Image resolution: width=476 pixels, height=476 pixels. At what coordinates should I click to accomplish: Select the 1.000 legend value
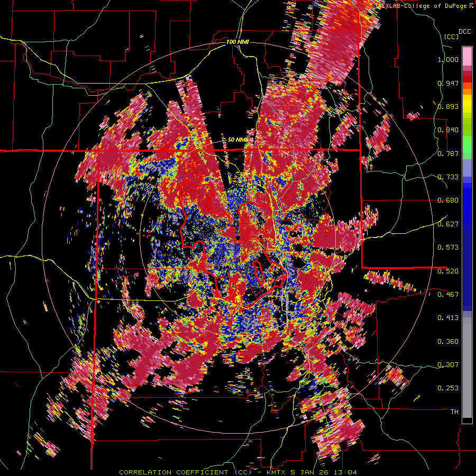coord(448,59)
